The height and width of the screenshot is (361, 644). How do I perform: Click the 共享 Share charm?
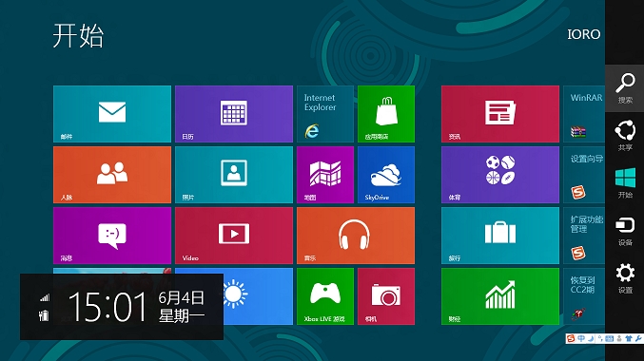(625, 135)
